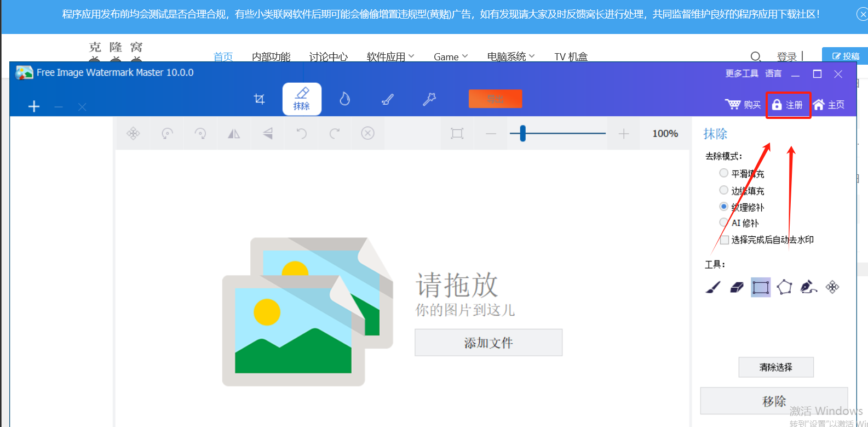Click the 添加文件 button
The width and height of the screenshot is (868, 427).
click(x=488, y=343)
